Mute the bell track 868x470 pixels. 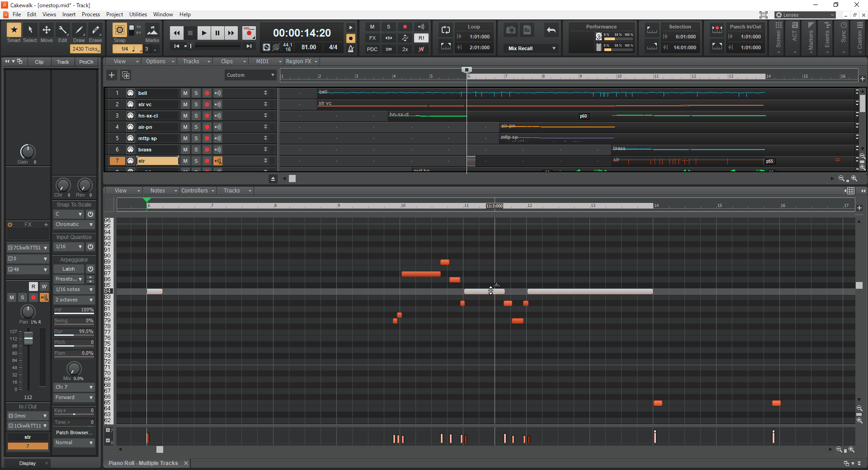tap(185, 93)
